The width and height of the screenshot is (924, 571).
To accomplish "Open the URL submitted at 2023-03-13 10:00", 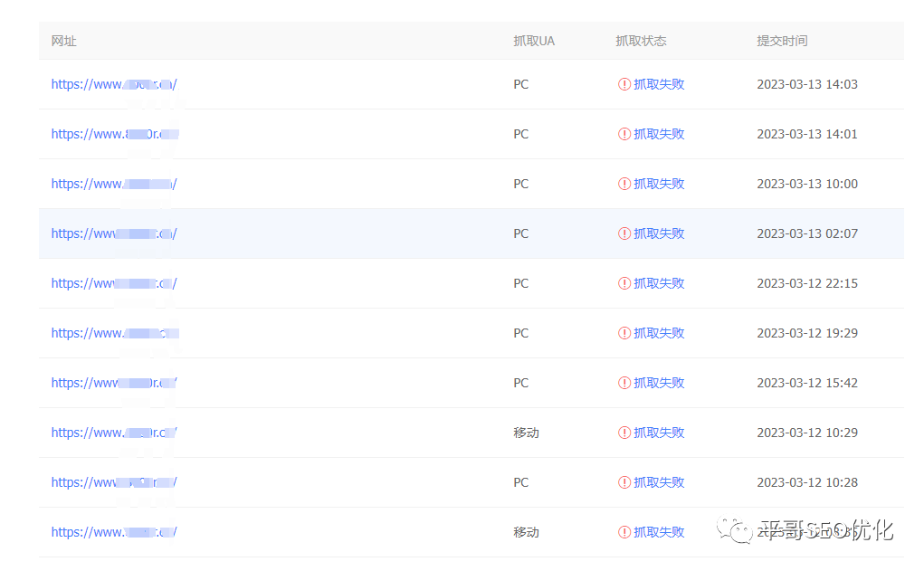I will click(x=114, y=184).
